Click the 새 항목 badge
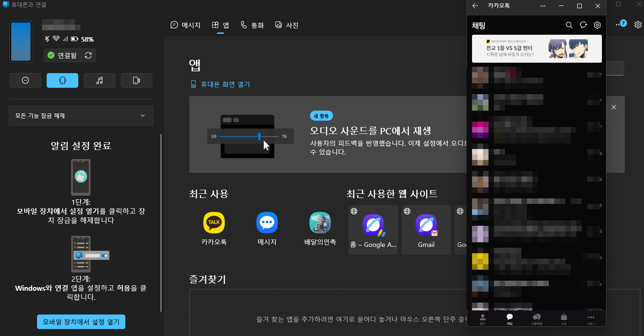The width and height of the screenshot is (644, 336). [322, 116]
